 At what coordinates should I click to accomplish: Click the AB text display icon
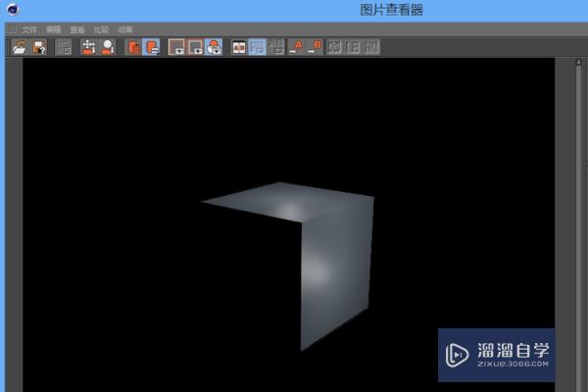276,47
